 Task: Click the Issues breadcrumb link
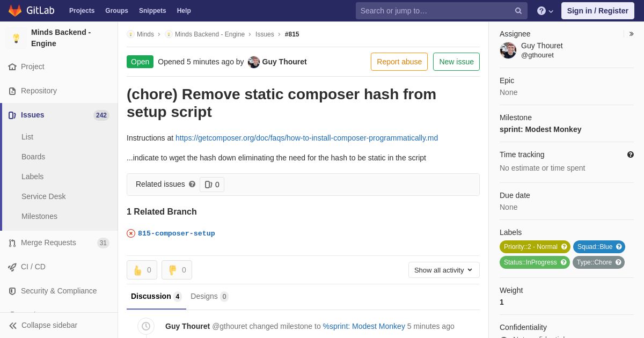click(x=265, y=34)
